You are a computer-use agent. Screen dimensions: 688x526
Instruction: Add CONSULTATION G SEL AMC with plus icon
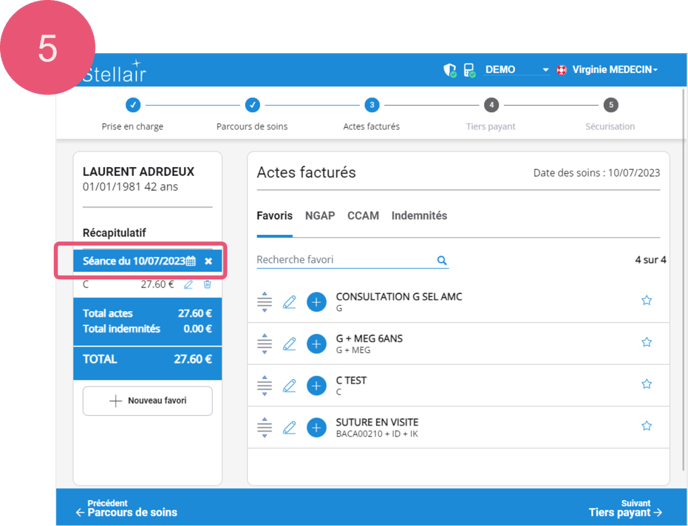pyautogui.click(x=316, y=302)
